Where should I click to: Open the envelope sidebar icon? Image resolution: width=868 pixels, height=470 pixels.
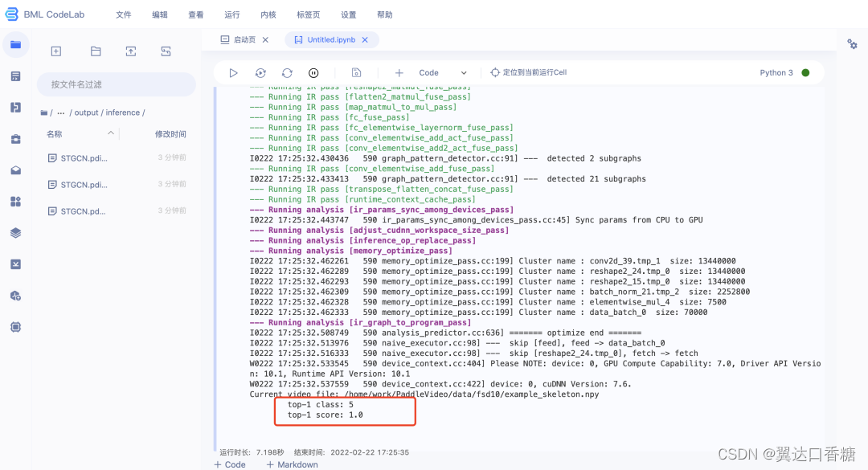15,170
